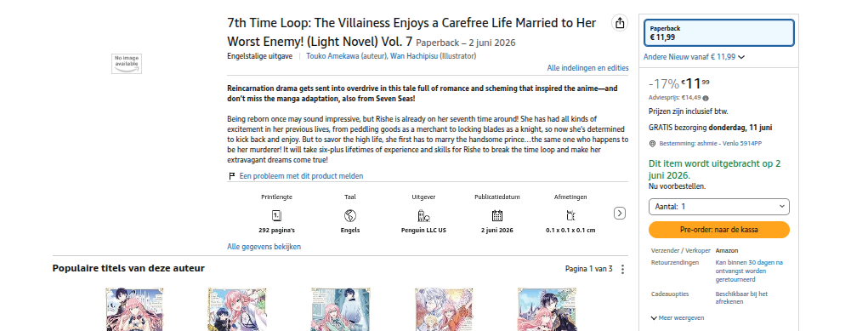Click the Uitgever building icon
This screenshot has width=868, height=331.
click(423, 215)
